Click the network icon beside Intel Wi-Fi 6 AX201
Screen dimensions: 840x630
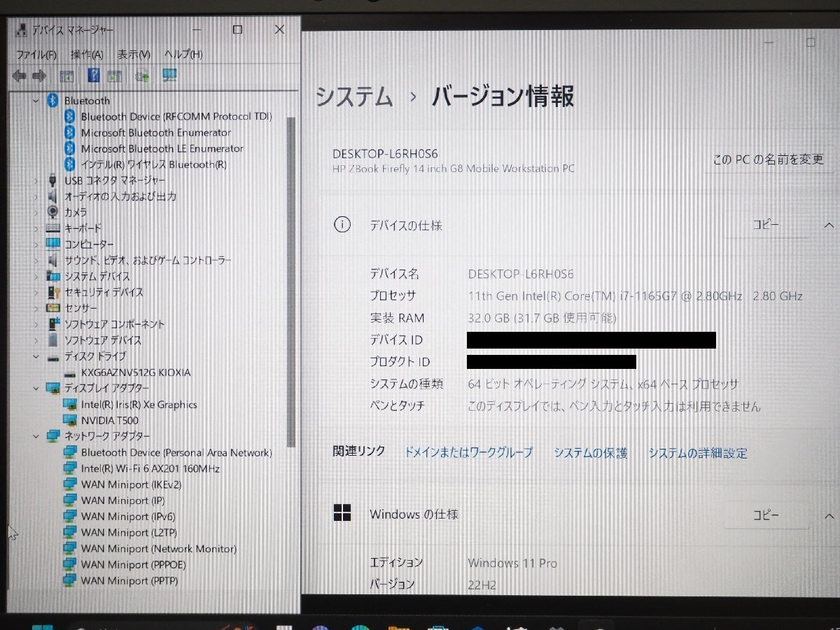coord(69,469)
